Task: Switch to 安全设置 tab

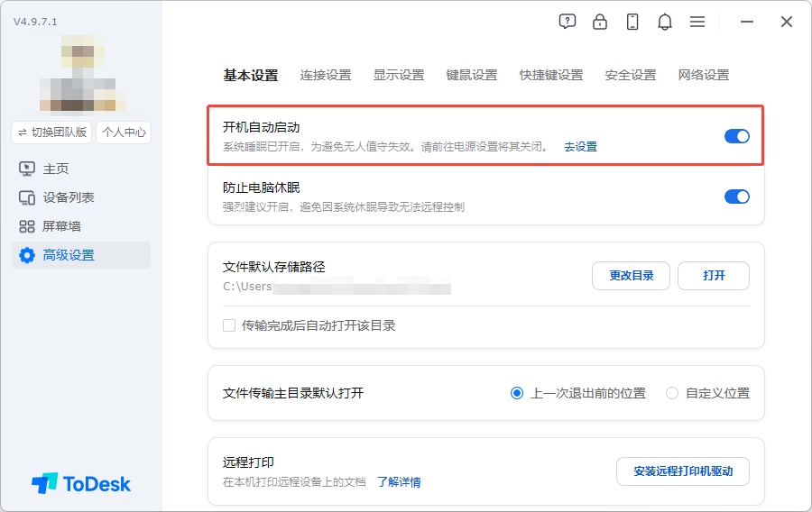Action: pos(631,75)
